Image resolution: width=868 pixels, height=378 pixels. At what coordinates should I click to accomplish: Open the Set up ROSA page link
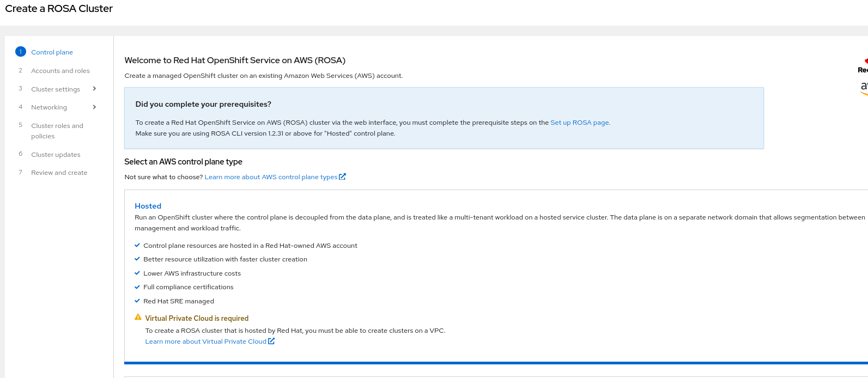(x=579, y=123)
